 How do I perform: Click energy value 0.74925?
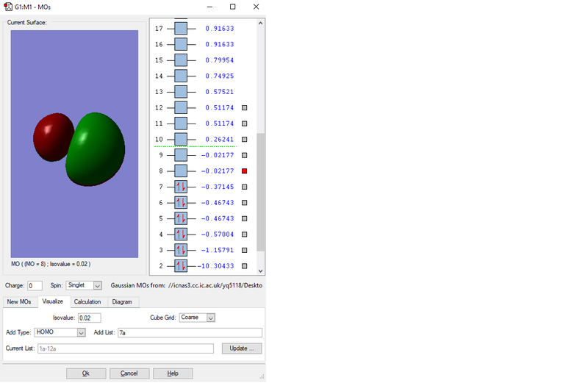(x=219, y=76)
